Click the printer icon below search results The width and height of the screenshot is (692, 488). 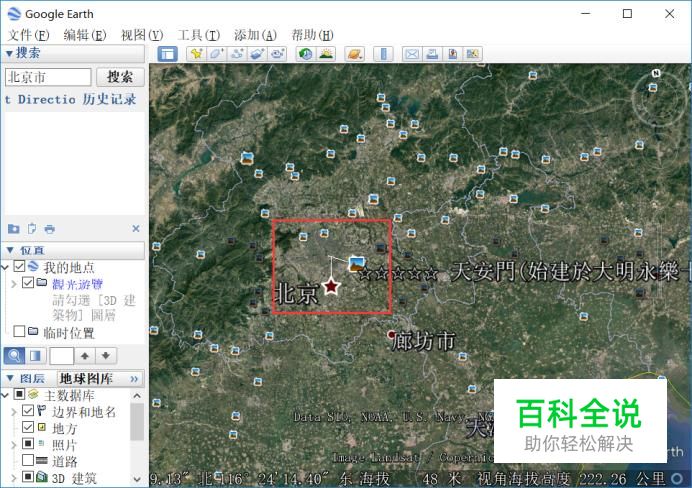point(49,229)
